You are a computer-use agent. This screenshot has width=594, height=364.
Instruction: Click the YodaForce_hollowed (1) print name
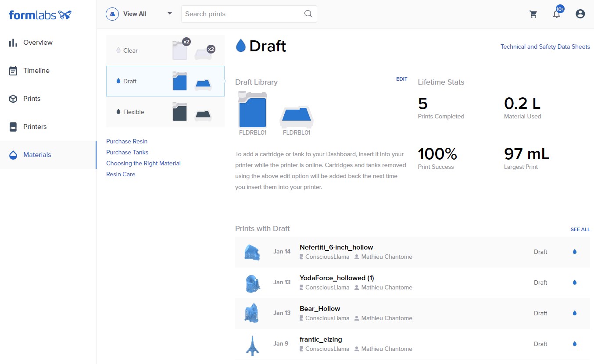coord(337,278)
